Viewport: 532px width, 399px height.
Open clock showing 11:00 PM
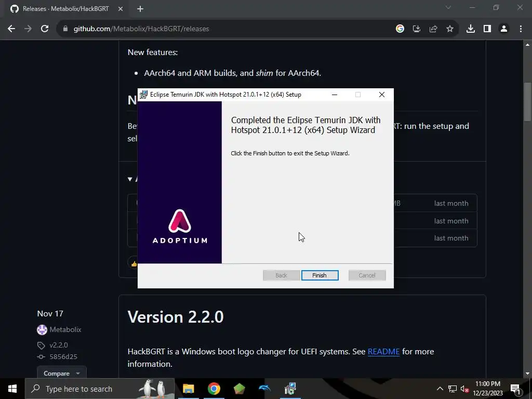tap(487, 389)
